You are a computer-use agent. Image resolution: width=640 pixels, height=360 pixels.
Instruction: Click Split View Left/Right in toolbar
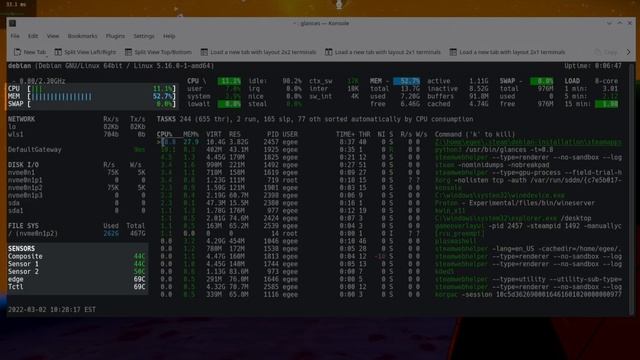tap(85, 52)
